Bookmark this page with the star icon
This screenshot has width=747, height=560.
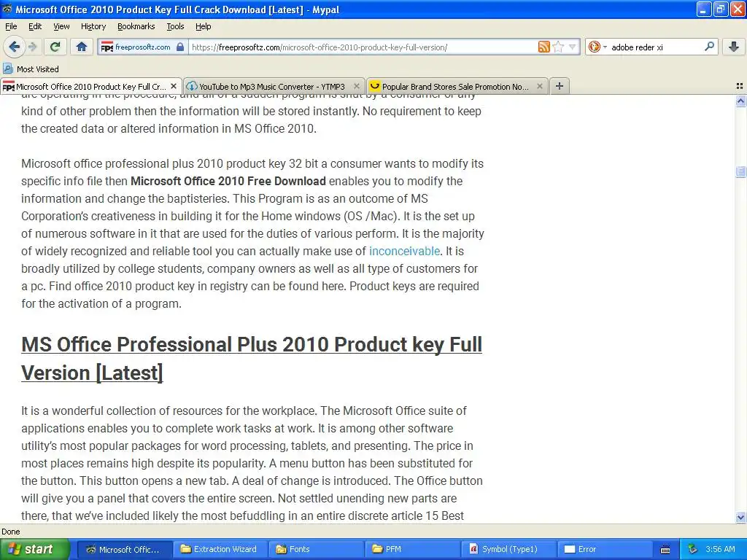[x=558, y=47]
